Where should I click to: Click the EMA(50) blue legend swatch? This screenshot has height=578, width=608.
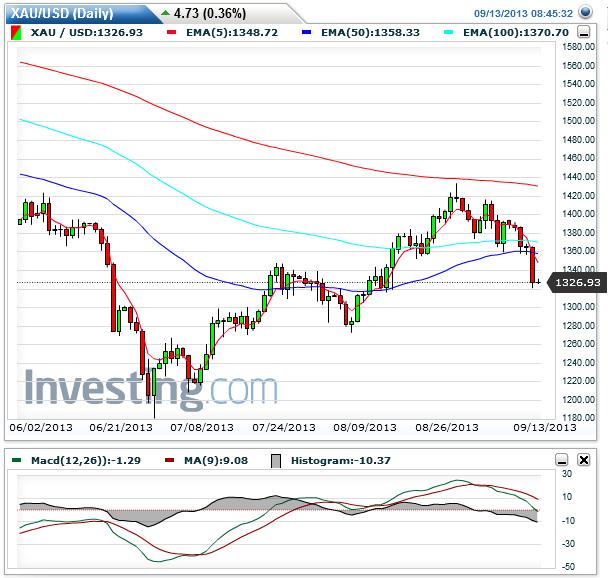click(x=307, y=33)
